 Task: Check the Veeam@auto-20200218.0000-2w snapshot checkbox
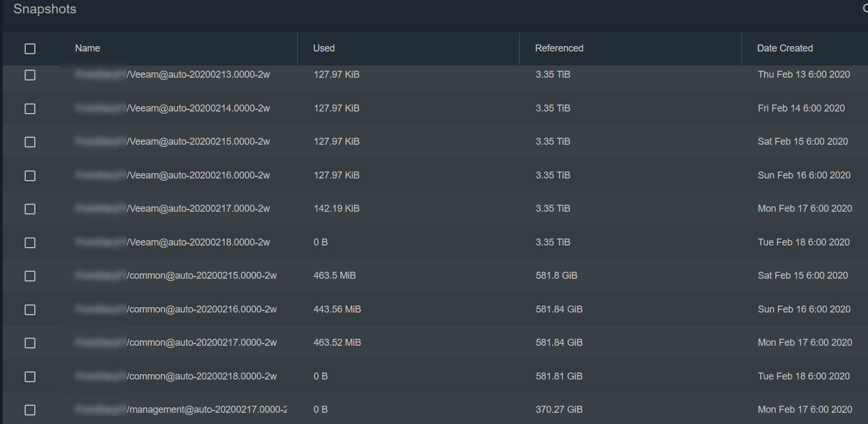(30, 243)
